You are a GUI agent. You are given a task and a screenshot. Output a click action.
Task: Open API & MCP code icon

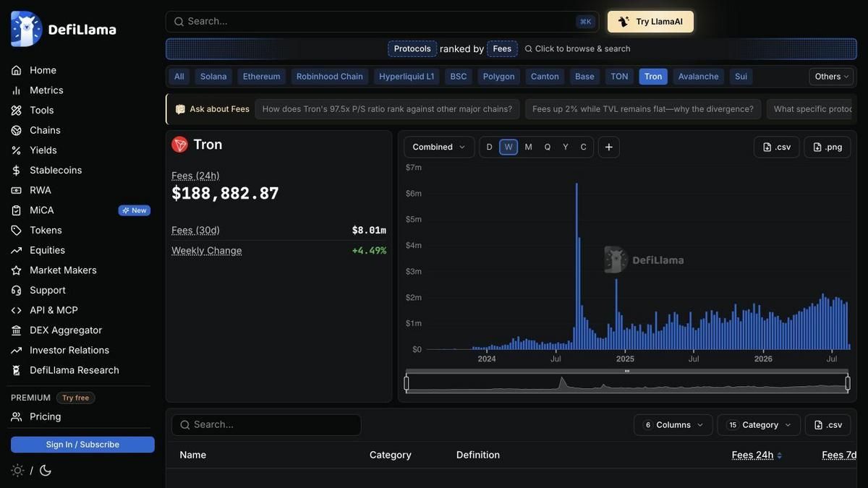click(17, 310)
